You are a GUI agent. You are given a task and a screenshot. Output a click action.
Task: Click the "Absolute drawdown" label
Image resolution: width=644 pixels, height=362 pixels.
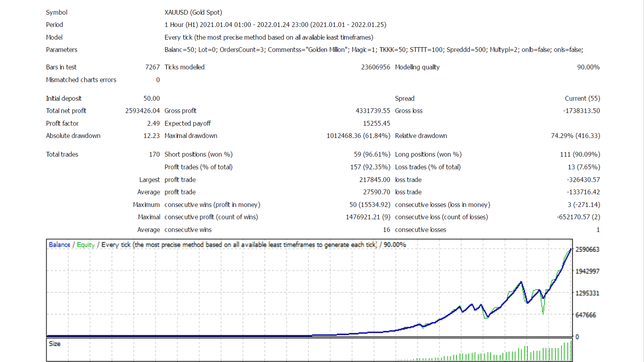73,136
